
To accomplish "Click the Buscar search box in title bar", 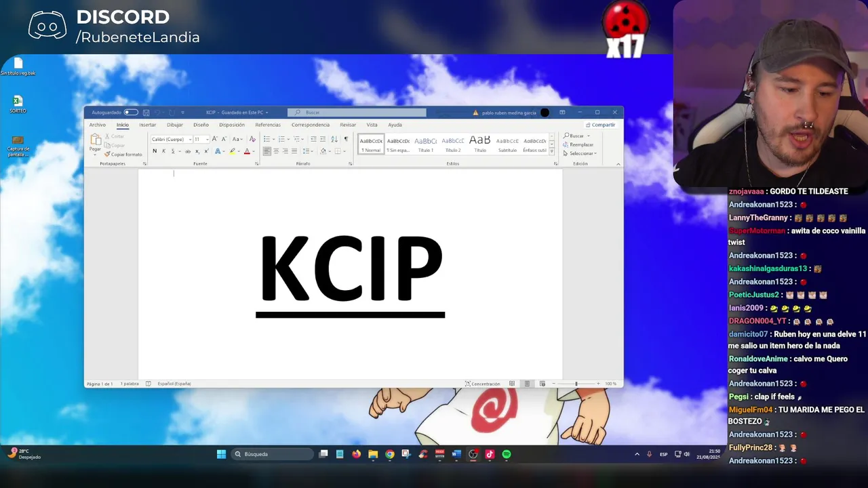I will coord(357,113).
